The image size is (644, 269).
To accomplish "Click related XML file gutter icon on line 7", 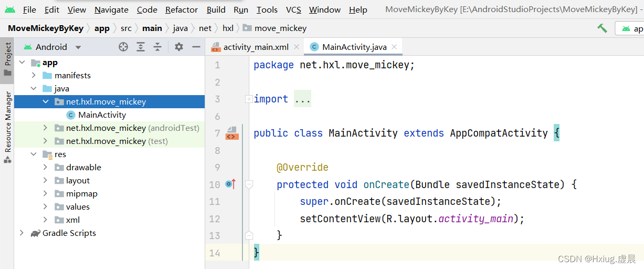I will point(231,133).
